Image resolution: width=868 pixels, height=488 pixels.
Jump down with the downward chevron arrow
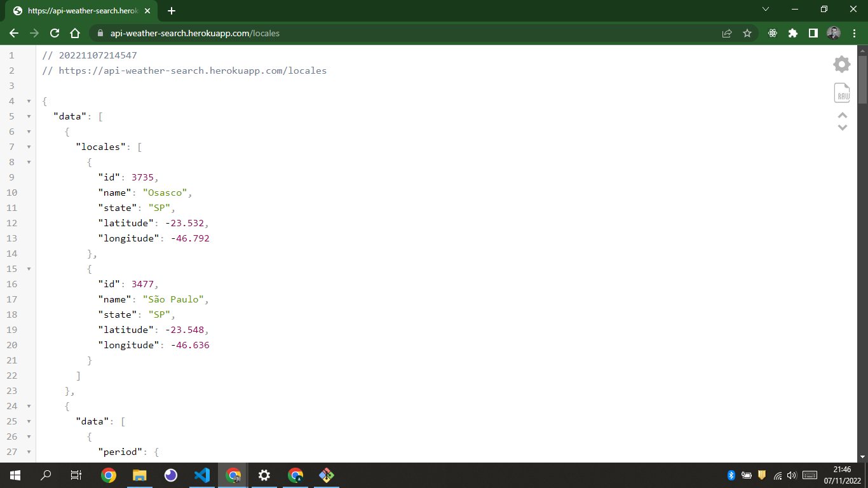point(843,128)
